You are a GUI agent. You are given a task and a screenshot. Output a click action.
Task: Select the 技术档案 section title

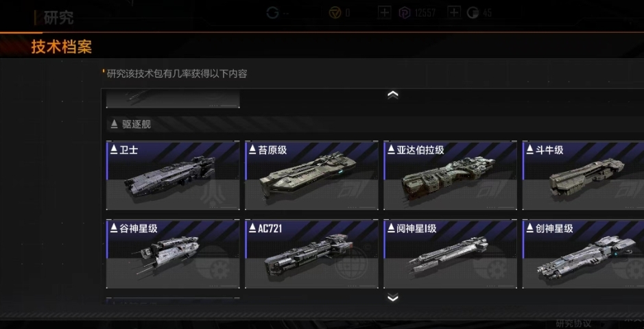pos(62,47)
